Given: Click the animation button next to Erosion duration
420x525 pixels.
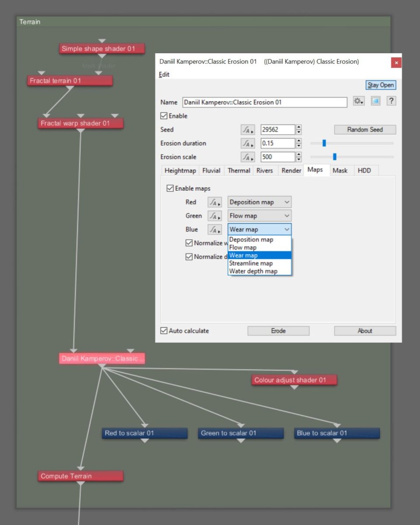Looking at the screenshot, I should point(248,143).
